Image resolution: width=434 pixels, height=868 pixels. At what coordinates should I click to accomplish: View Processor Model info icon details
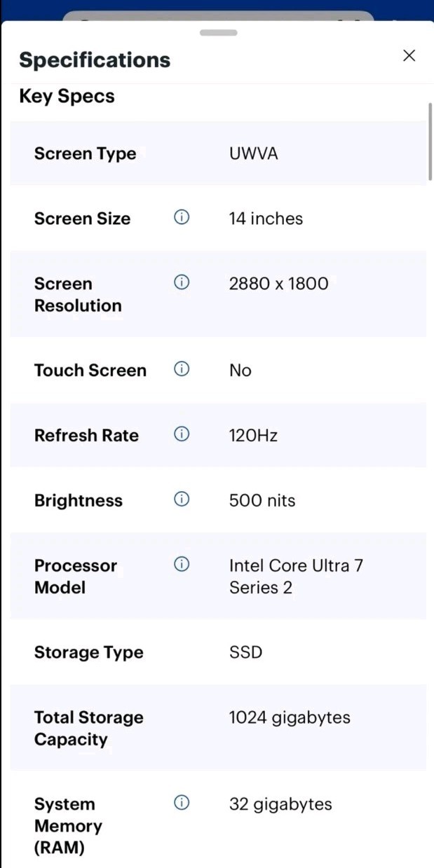[x=182, y=564]
